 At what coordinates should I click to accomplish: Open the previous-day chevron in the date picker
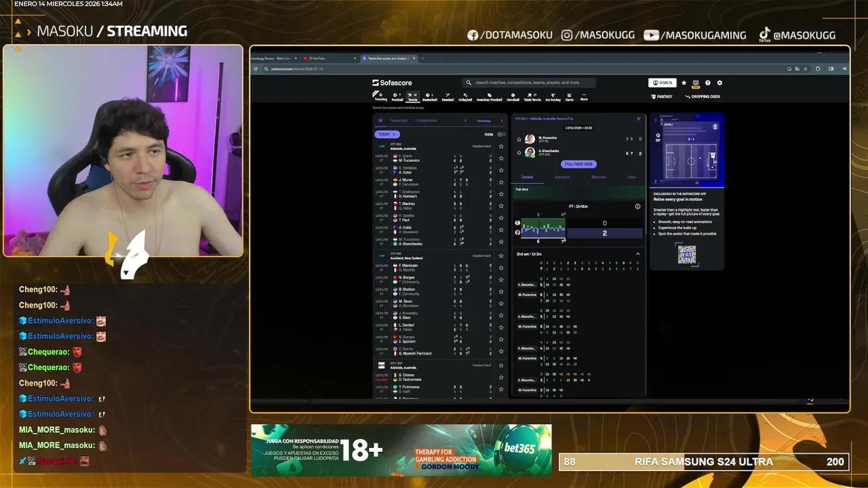(x=465, y=121)
